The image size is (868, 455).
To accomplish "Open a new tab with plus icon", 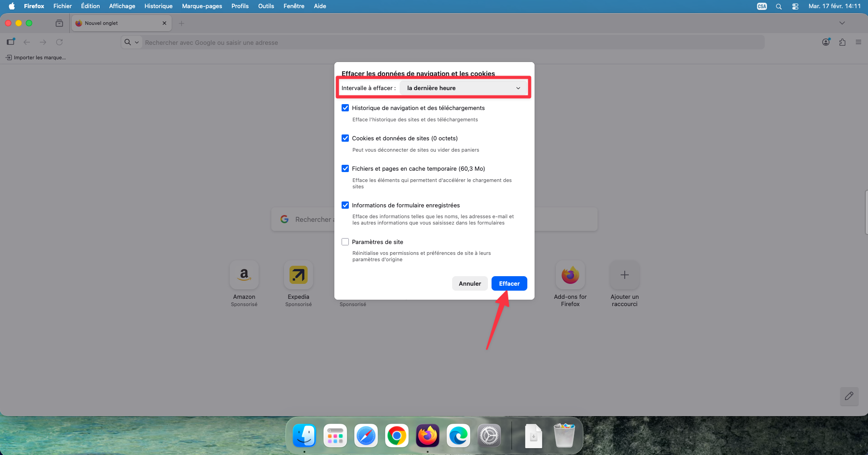I will pyautogui.click(x=182, y=23).
